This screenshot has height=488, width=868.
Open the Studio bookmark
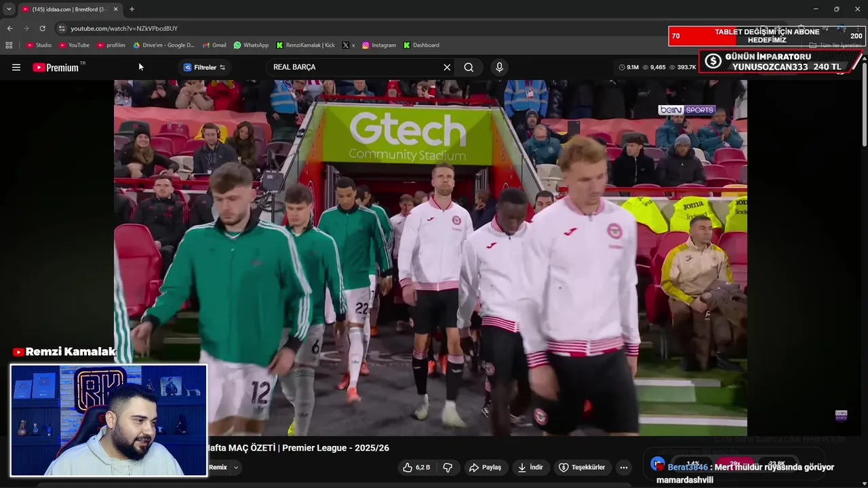[x=39, y=45]
